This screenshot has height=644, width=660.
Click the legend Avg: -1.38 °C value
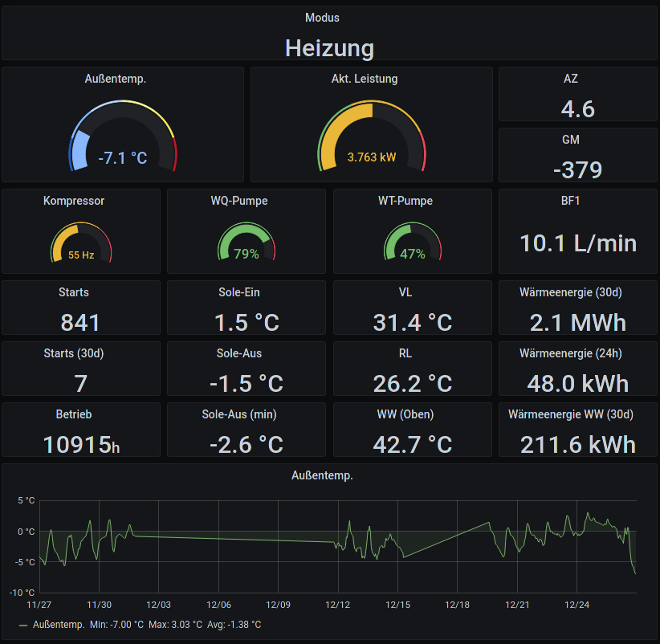(234, 625)
